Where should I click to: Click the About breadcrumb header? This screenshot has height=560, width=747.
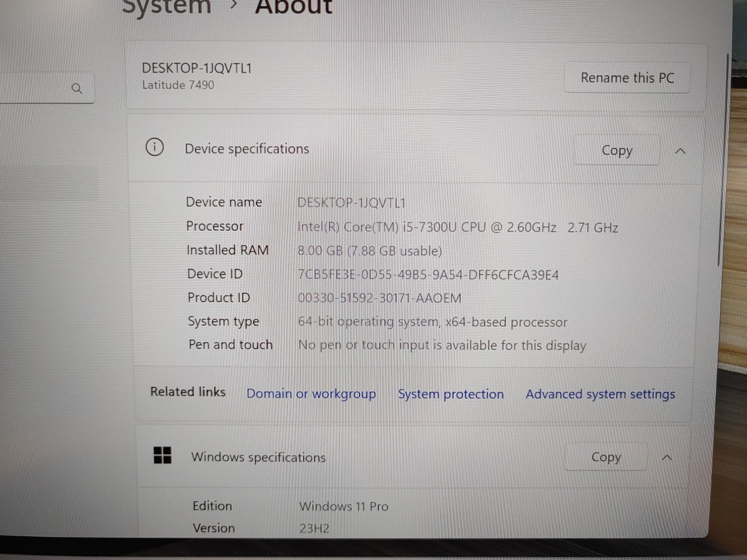click(x=293, y=6)
